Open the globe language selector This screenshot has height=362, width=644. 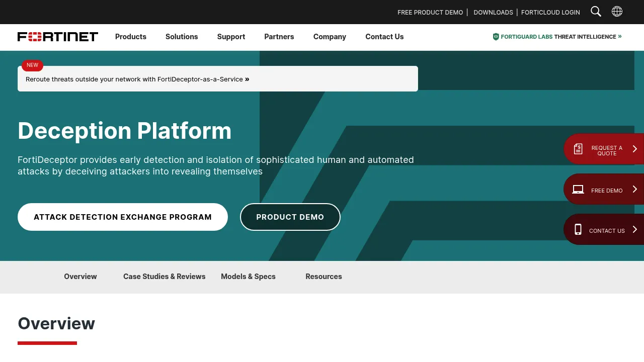617,12
